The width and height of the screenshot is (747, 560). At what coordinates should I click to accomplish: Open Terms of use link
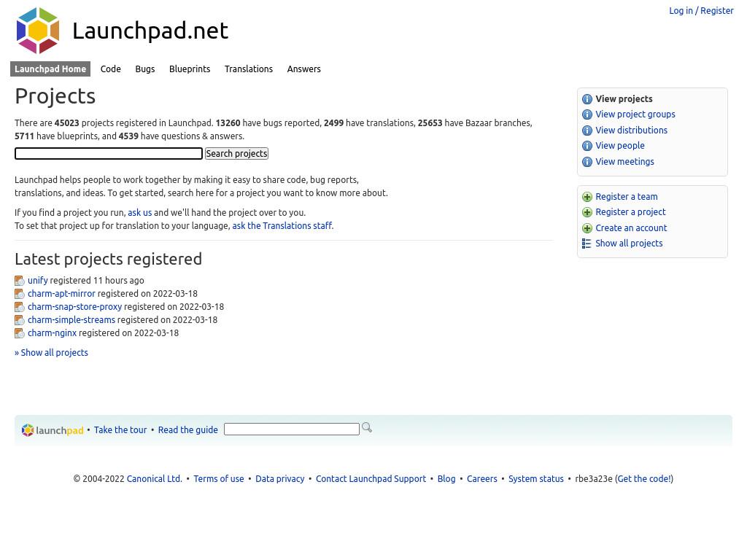[x=219, y=479]
